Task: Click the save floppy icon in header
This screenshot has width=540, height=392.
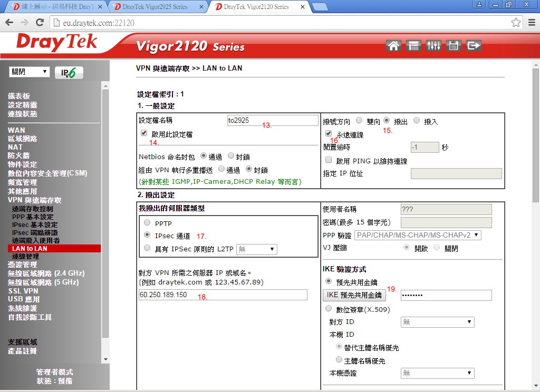Action: 453,46
